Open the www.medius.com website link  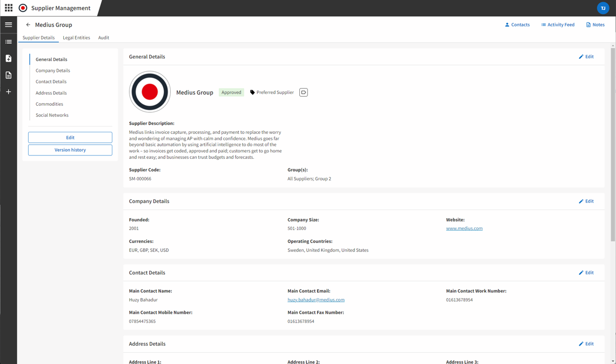coord(464,228)
